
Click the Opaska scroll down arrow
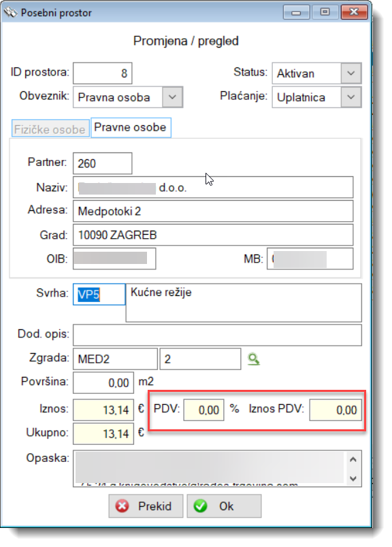[x=353, y=478]
